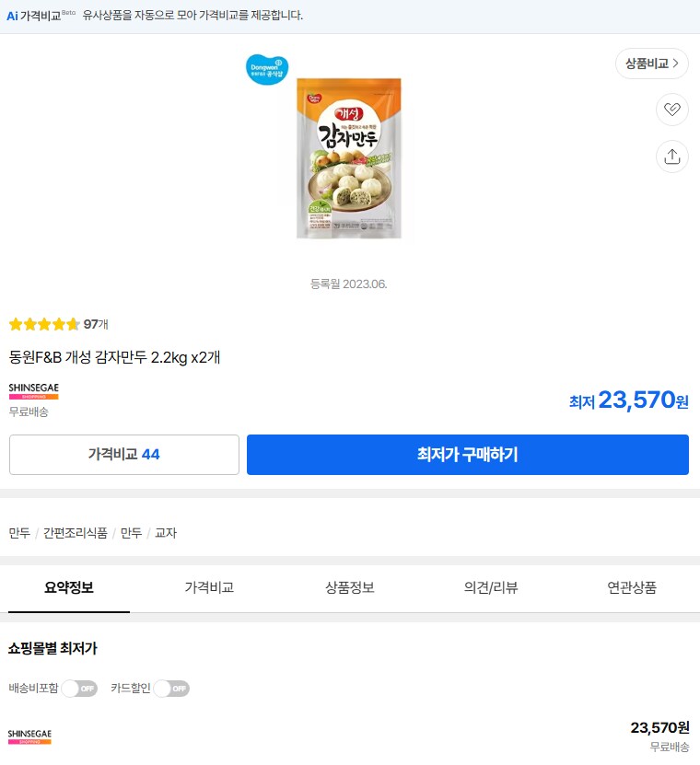The width and height of the screenshot is (700, 765).
Task: Open the 교자 breadcrumb link
Action: pyautogui.click(x=164, y=533)
